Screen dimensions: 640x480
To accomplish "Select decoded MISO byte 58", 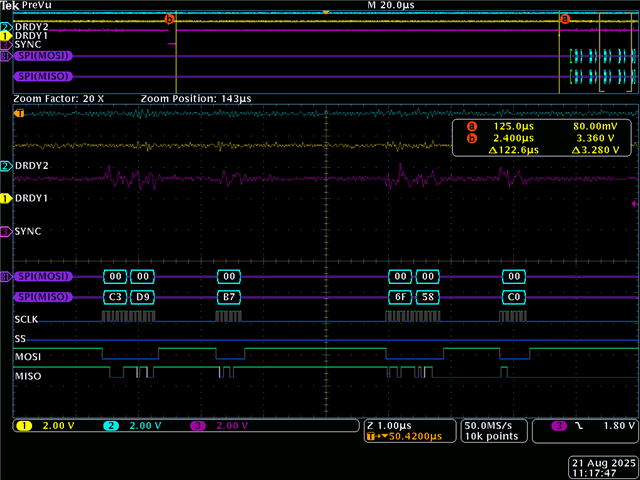I will 427,297.
